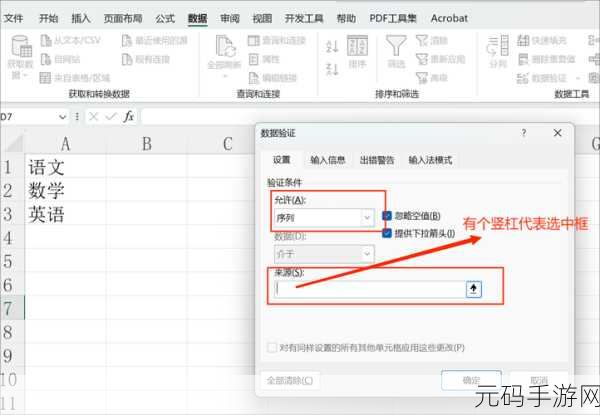600x415 pixels.
Task: Switch to the Page Layout (页面布局) tab
Action: pos(123,18)
